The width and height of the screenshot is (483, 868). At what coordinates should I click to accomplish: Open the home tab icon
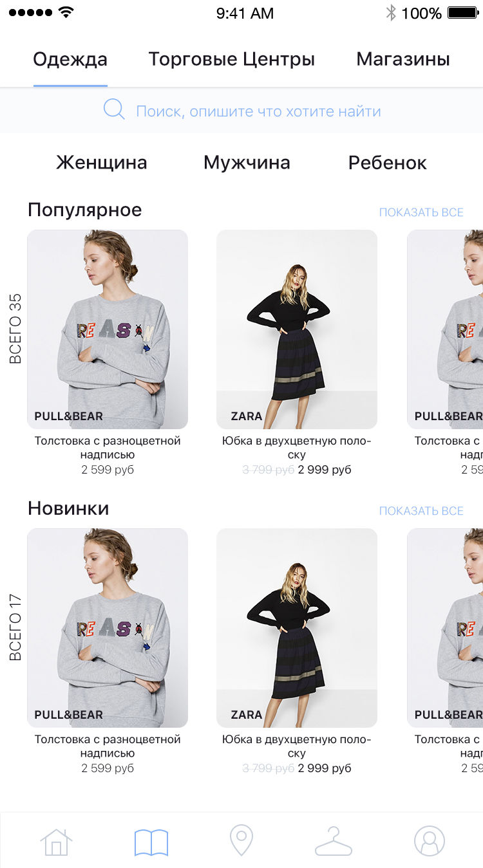[56, 841]
